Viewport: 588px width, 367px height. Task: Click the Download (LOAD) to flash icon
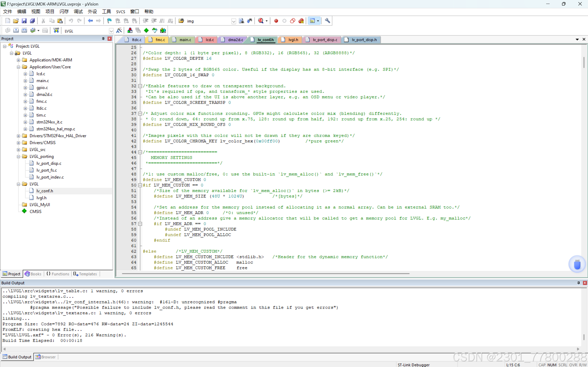click(56, 31)
